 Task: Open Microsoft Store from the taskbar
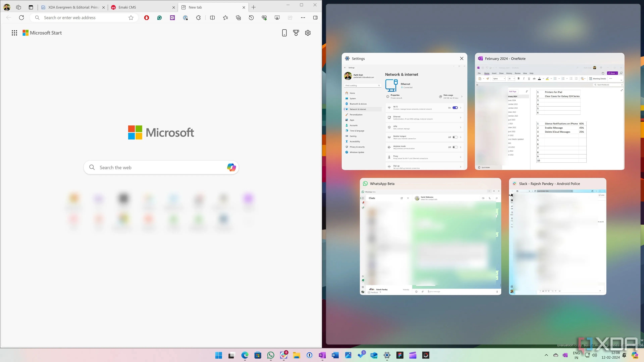point(258,355)
